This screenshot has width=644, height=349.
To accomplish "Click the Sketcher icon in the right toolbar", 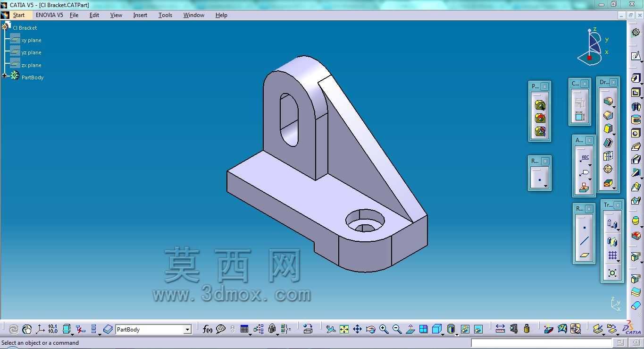I will 636,56.
